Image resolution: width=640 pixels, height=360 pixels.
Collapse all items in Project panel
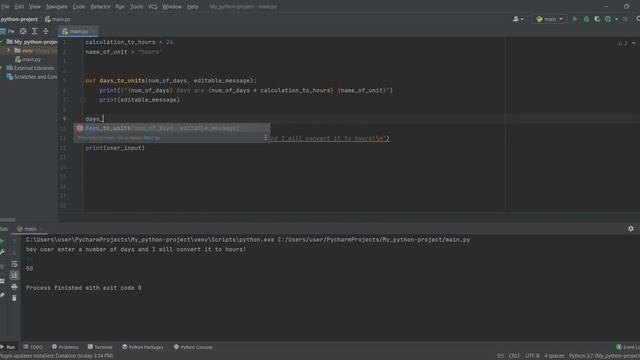[x=46, y=31]
